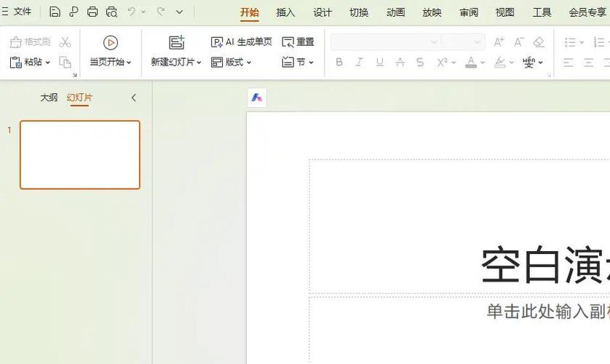Switch to the 开始 ribbon tab

pos(250,12)
